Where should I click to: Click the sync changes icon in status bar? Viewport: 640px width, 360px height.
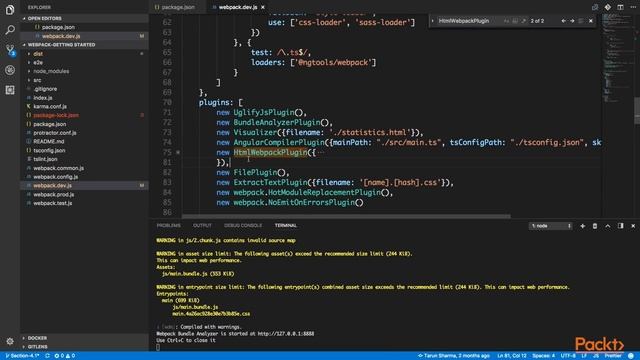click(47, 356)
